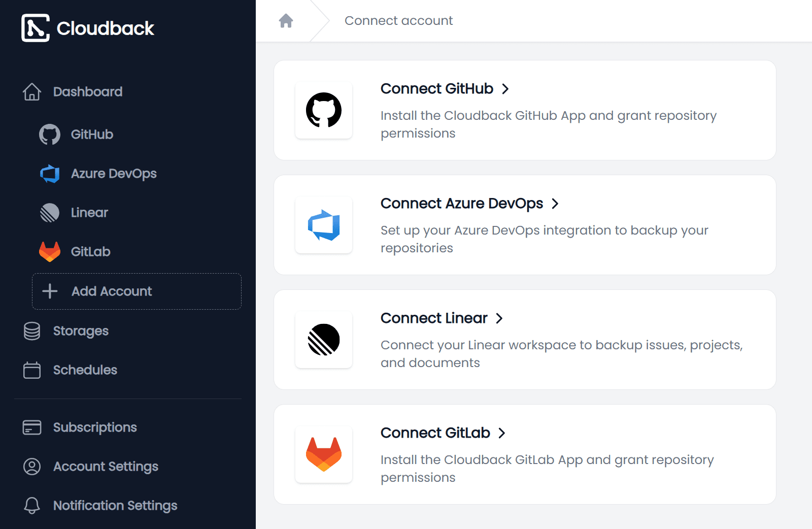
Task: Open the Dashboard menu item
Action: pyautogui.click(x=88, y=92)
